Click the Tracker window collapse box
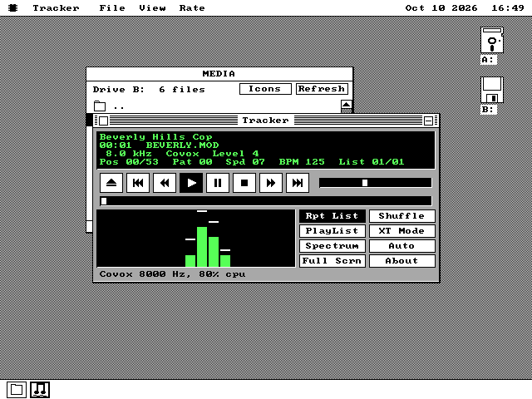 [x=428, y=121]
